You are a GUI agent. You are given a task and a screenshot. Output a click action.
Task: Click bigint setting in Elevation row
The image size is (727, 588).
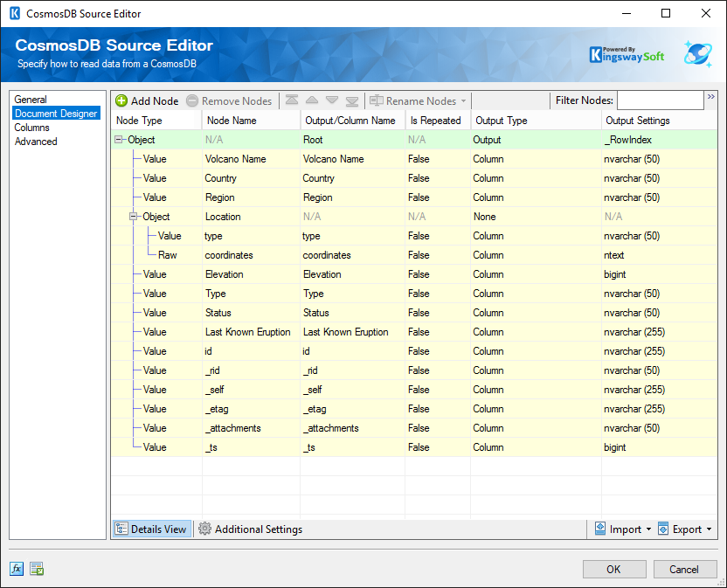click(660, 274)
